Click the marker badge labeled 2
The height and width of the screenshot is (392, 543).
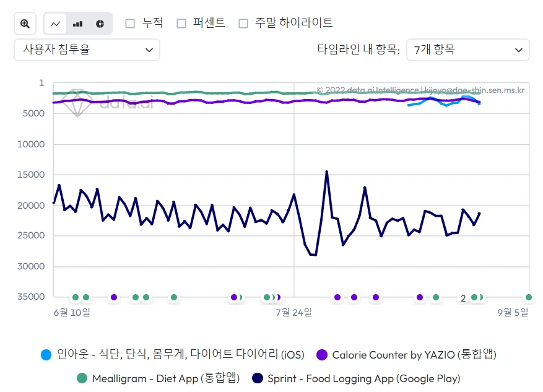463,298
